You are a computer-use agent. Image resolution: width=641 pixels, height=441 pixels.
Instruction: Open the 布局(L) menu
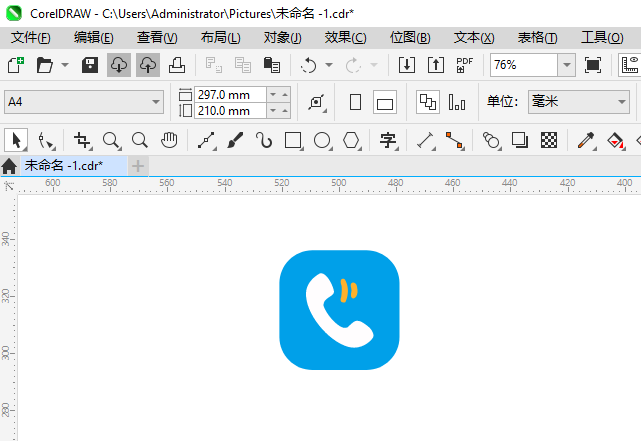[x=221, y=38]
